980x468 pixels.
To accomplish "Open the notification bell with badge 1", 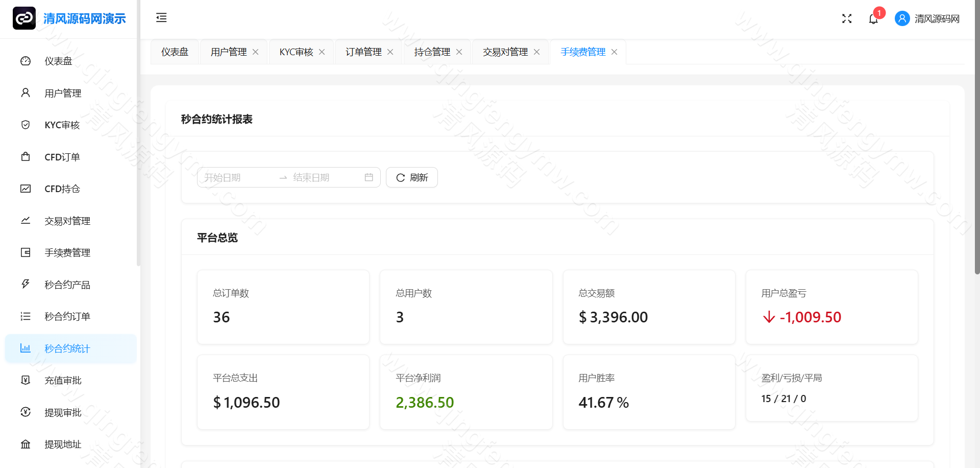I will pyautogui.click(x=873, y=18).
